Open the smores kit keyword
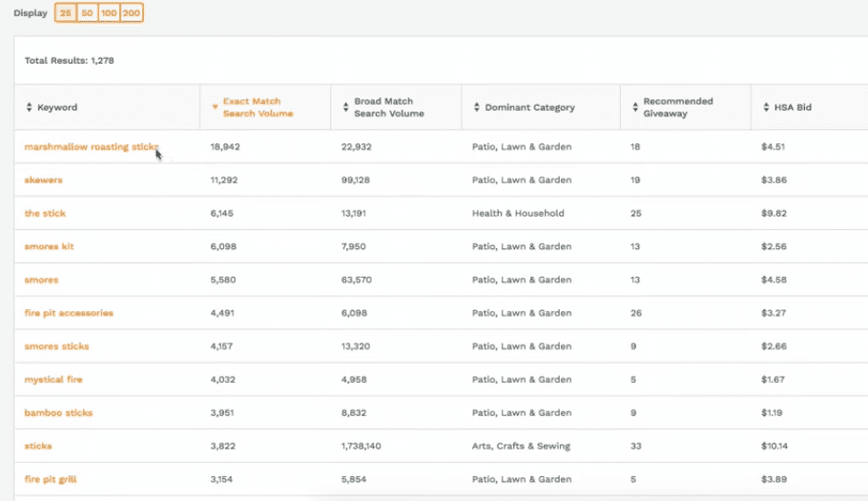The width and height of the screenshot is (868, 501). point(49,246)
